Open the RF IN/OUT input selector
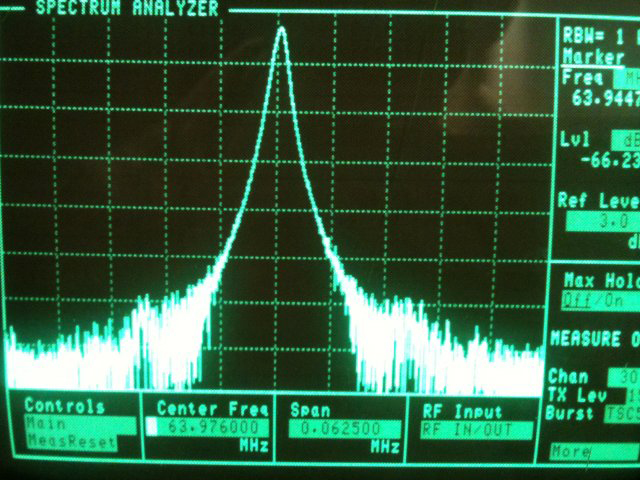640x480 pixels. click(477, 430)
